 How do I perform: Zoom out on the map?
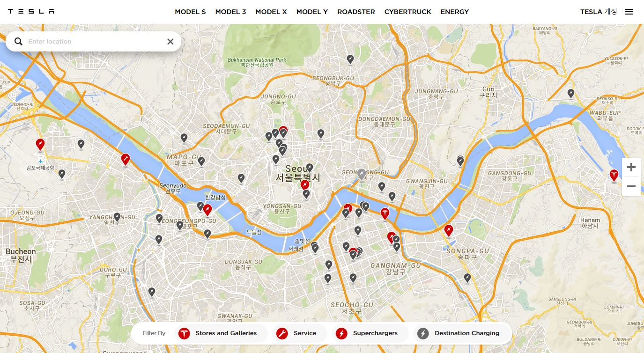pyautogui.click(x=631, y=186)
